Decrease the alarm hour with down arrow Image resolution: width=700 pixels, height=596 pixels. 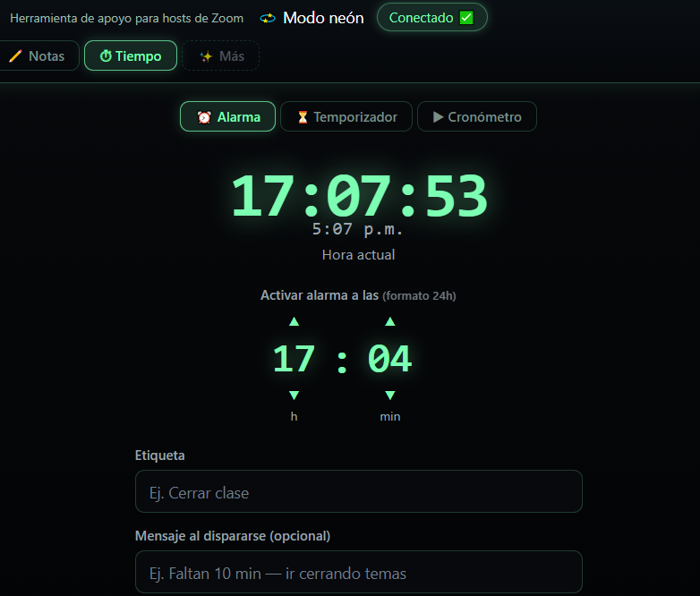pos(294,396)
